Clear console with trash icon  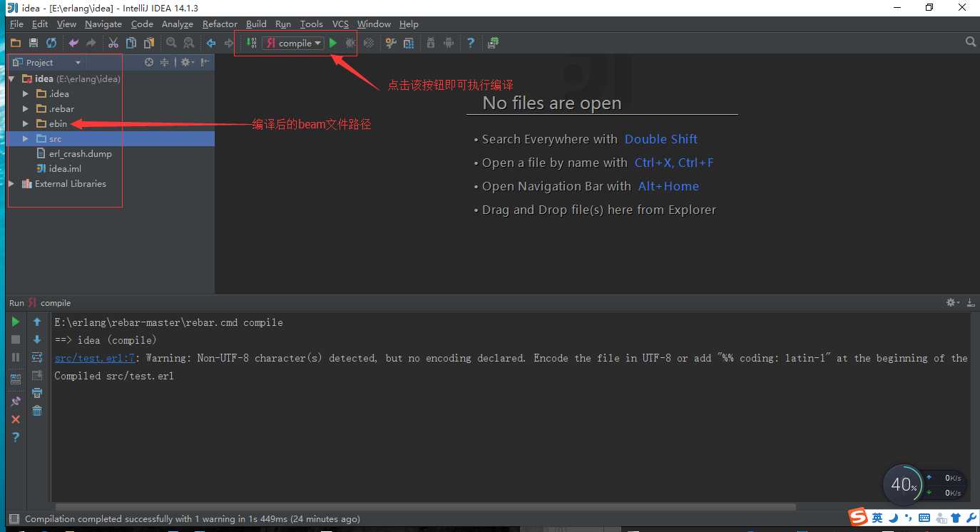37,411
